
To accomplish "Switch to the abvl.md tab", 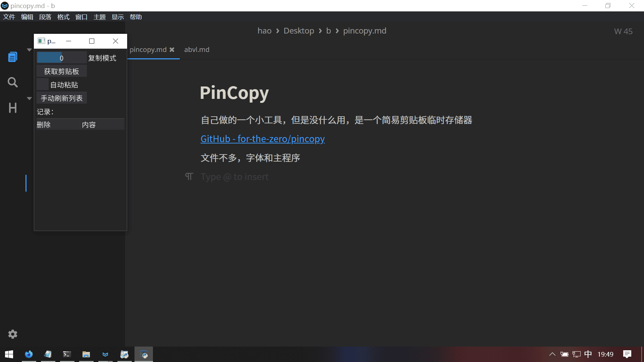I will click(x=197, y=50).
